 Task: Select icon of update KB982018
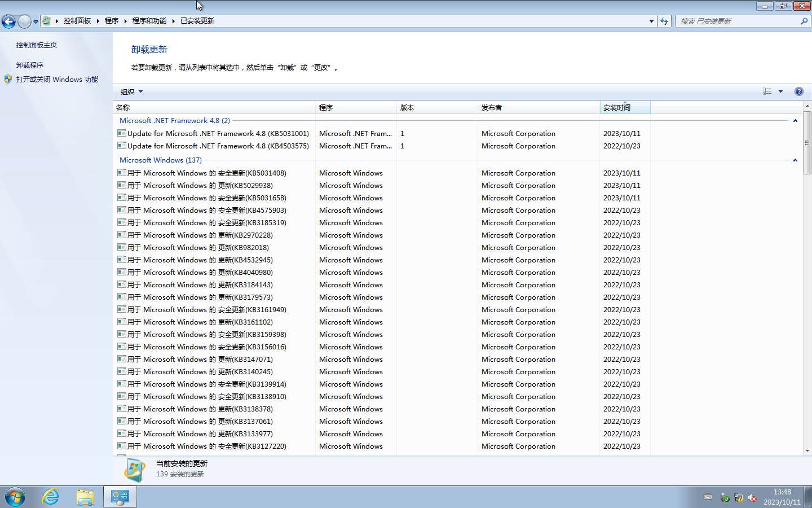[x=121, y=247]
